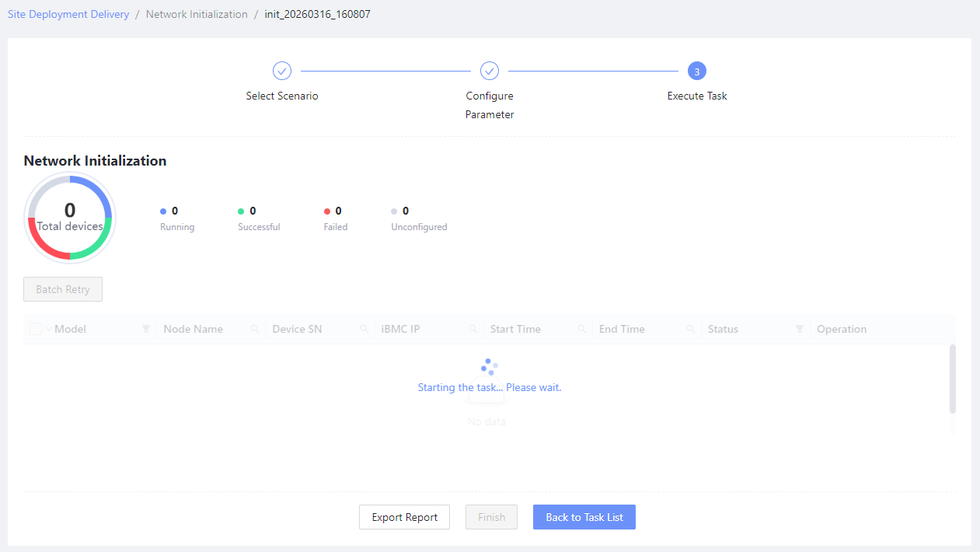Click the Finish button
This screenshot has width=980, height=552.
click(x=491, y=517)
